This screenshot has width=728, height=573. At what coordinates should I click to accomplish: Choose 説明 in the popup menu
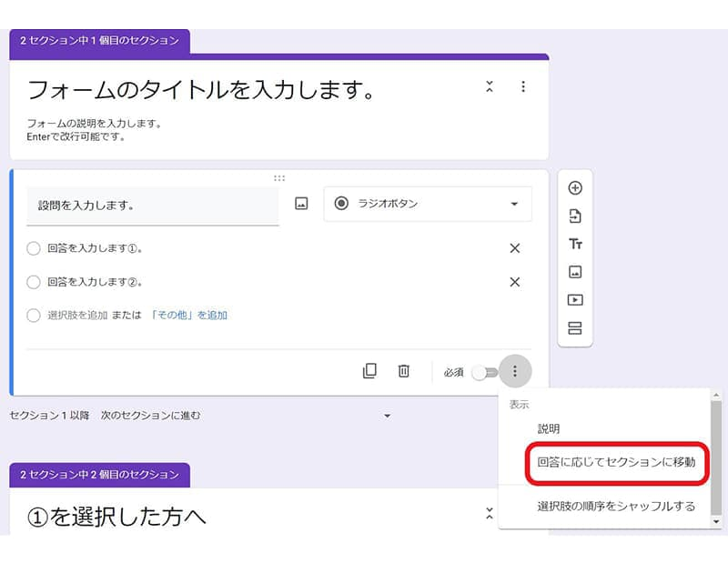(x=549, y=428)
